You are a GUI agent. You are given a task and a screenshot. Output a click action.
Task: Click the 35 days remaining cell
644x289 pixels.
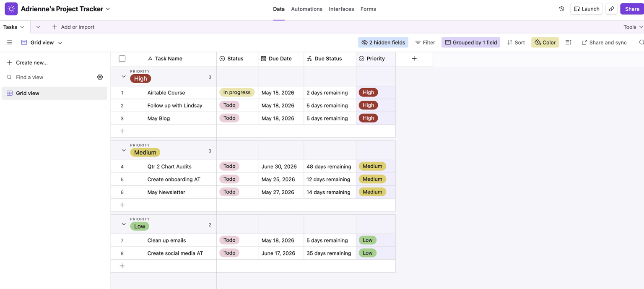pyautogui.click(x=330, y=253)
